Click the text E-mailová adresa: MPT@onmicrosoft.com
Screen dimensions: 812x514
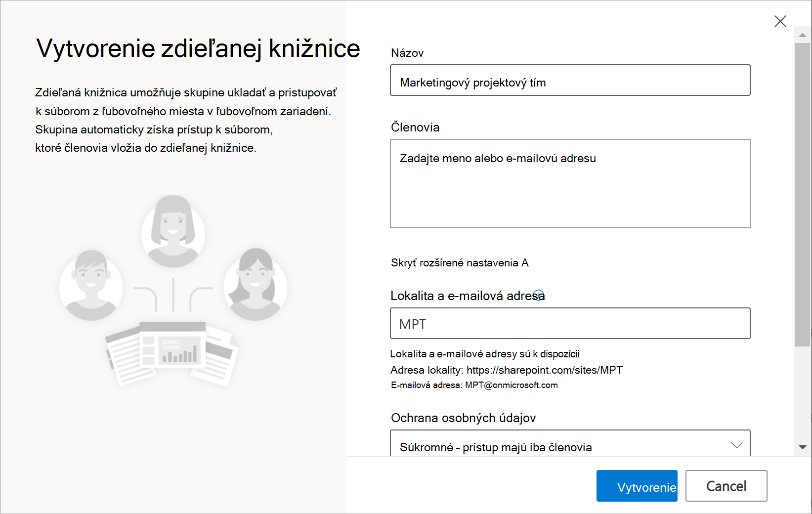tap(474, 385)
